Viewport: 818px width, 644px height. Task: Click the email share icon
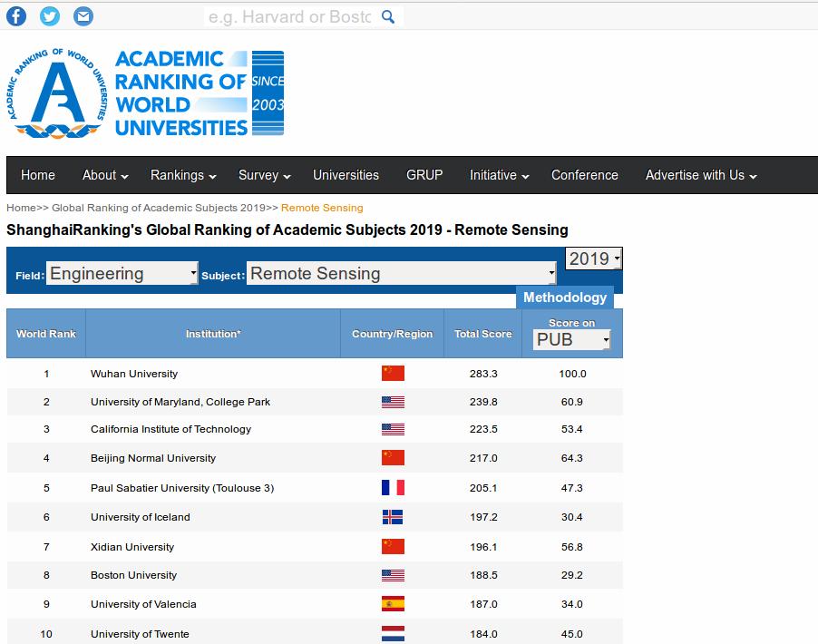click(83, 16)
